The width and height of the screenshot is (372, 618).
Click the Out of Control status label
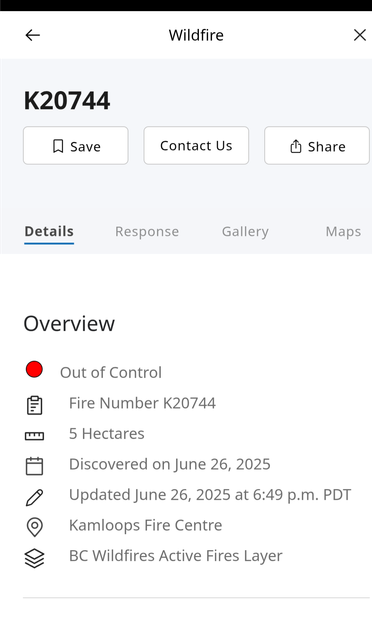click(x=111, y=372)
